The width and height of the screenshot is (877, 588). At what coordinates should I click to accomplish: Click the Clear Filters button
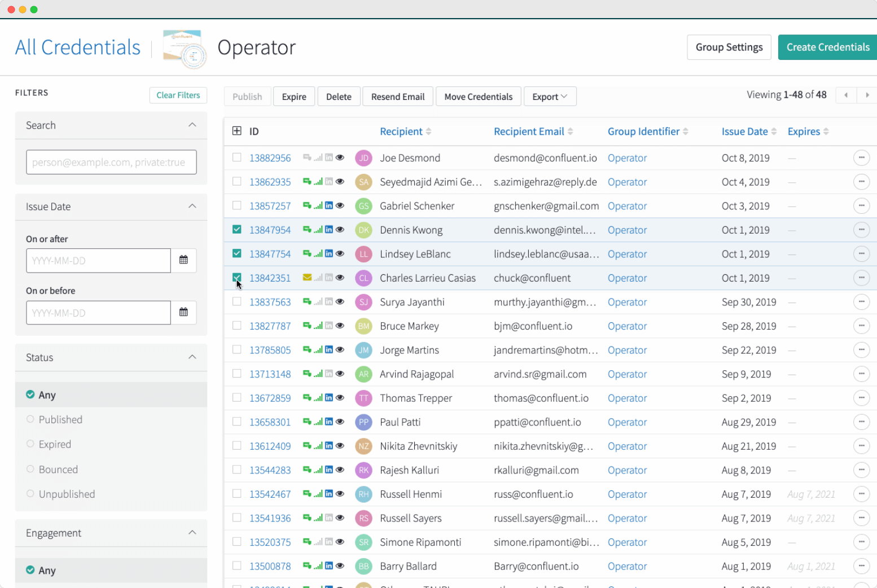178,95
